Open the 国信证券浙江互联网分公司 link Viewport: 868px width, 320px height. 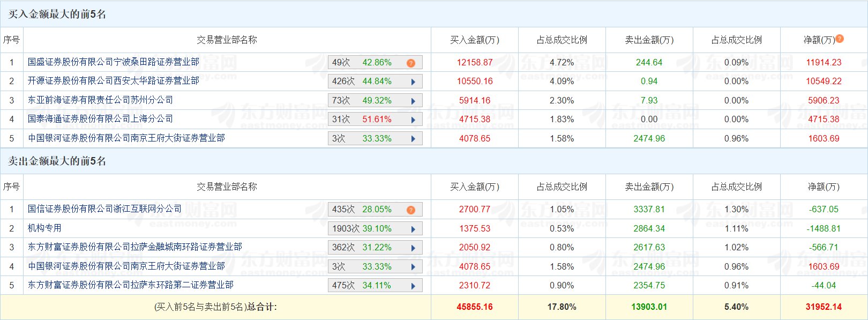(x=104, y=209)
